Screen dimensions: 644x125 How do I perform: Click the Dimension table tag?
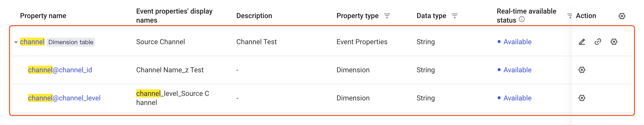pos(71,42)
